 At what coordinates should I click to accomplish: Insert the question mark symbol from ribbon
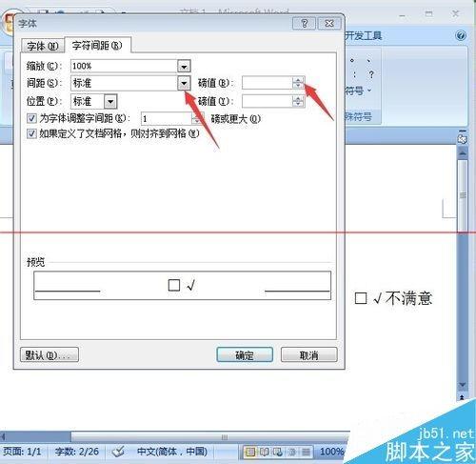coord(370,75)
